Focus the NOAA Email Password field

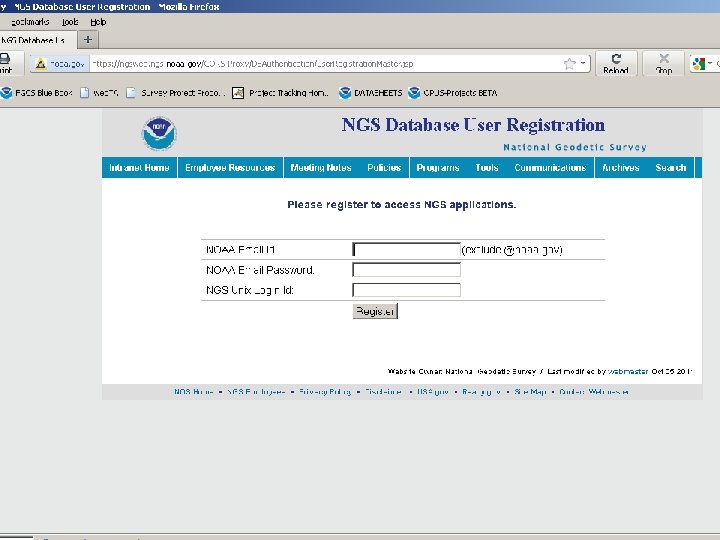click(x=406, y=270)
